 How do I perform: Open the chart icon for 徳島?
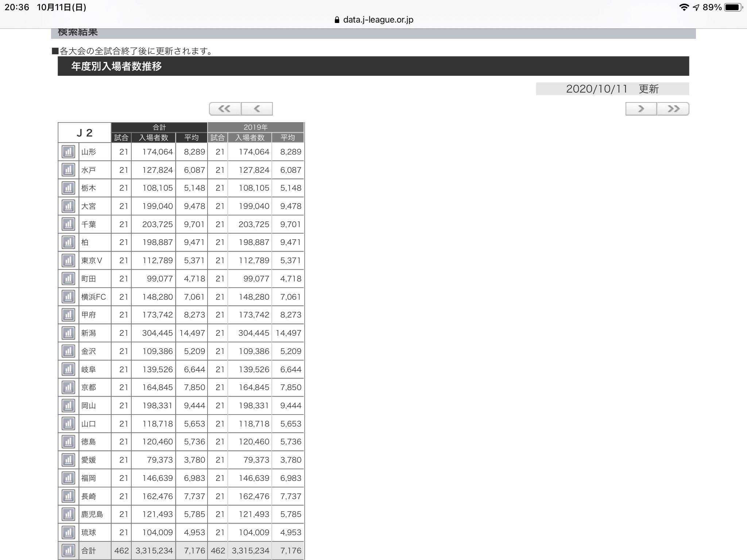[68, 442]
